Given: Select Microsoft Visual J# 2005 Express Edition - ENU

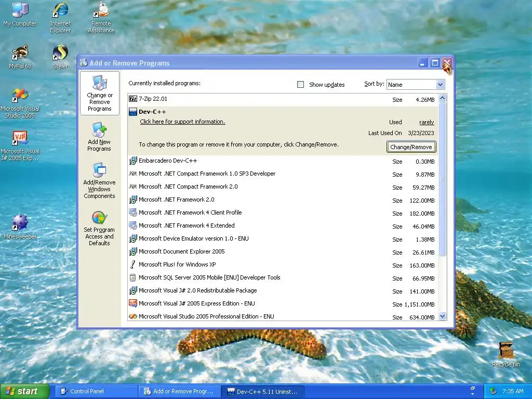Looking at the screenshot, I should (x=283, y=303).
